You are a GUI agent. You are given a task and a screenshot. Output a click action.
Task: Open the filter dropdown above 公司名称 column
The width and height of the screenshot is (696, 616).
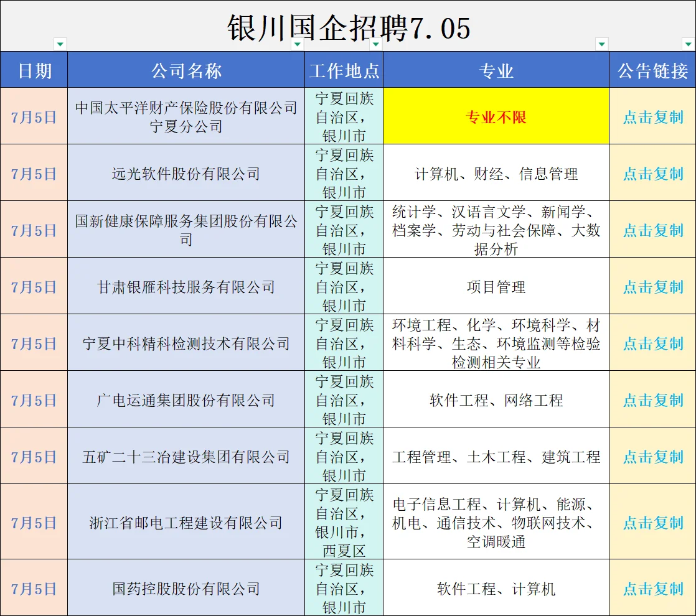click(x=298, y=44)
